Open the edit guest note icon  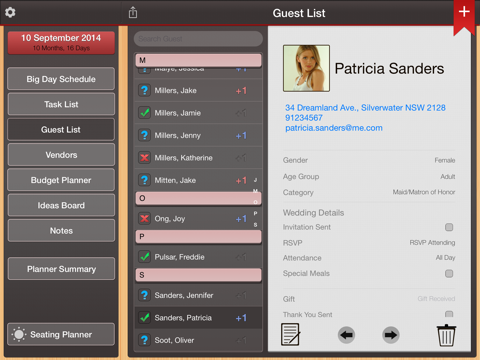coord(290,334)
